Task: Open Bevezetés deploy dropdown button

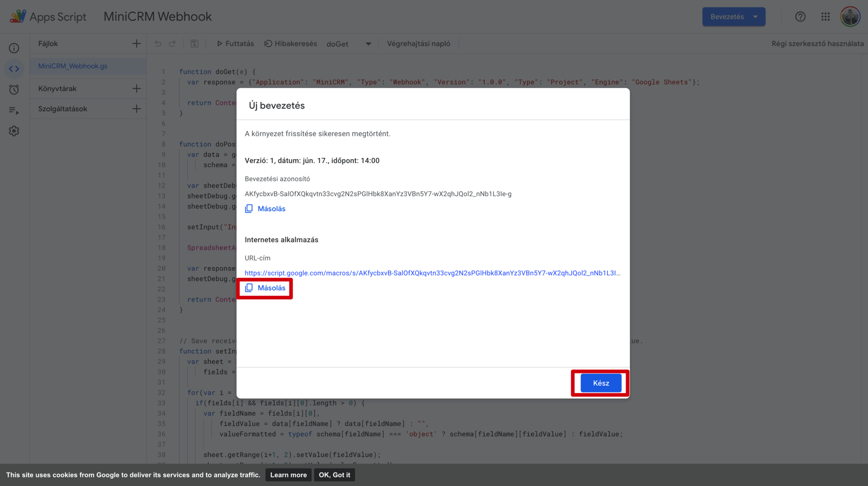Action: [x=733, y=16]
